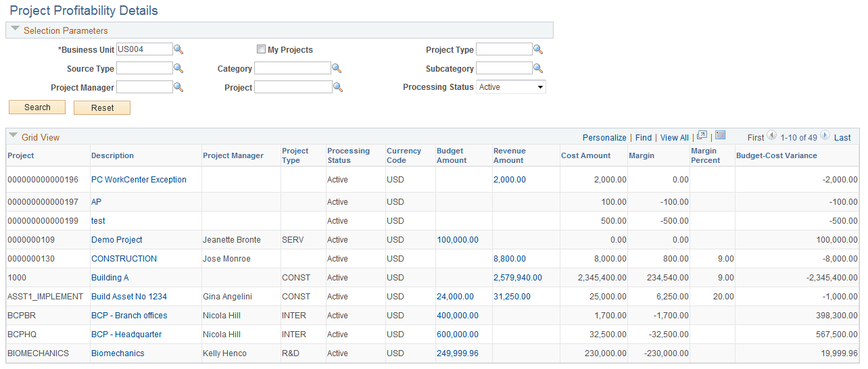
Task: Click the Personalize grid link
Action: (x=604, y=137)
